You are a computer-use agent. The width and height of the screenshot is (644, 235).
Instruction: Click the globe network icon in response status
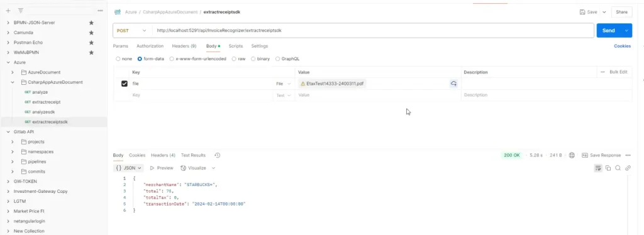571,155
